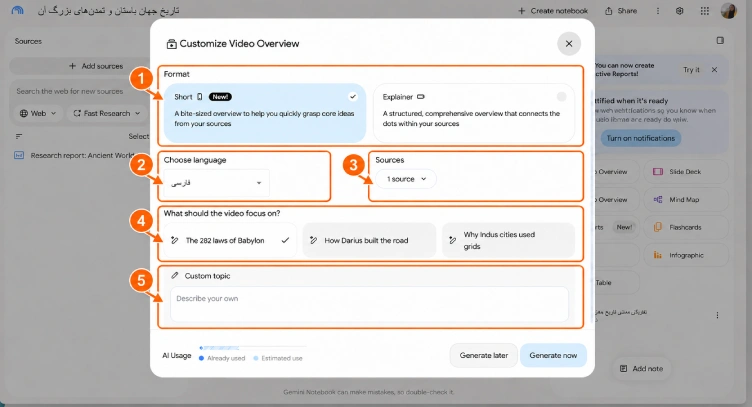Open the Flashcards studio tile

686,227
